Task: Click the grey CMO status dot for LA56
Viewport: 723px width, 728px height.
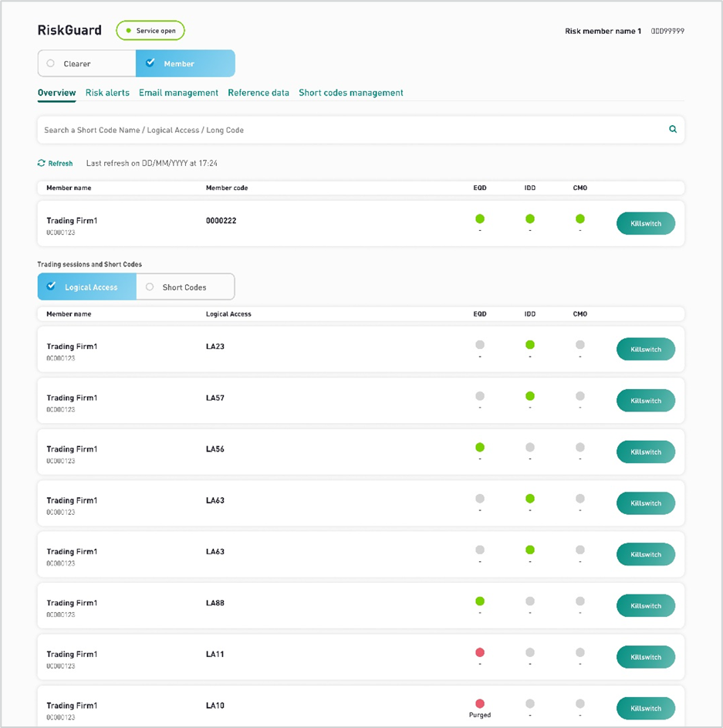Action: tap(580, 447)
